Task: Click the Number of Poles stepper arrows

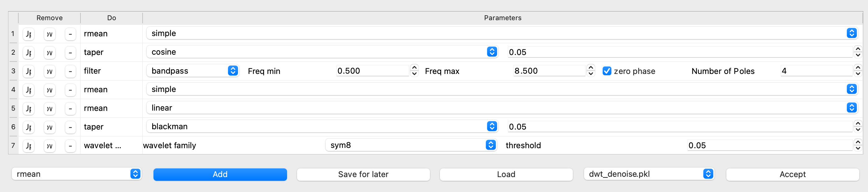Action: (x=858, y=71)
